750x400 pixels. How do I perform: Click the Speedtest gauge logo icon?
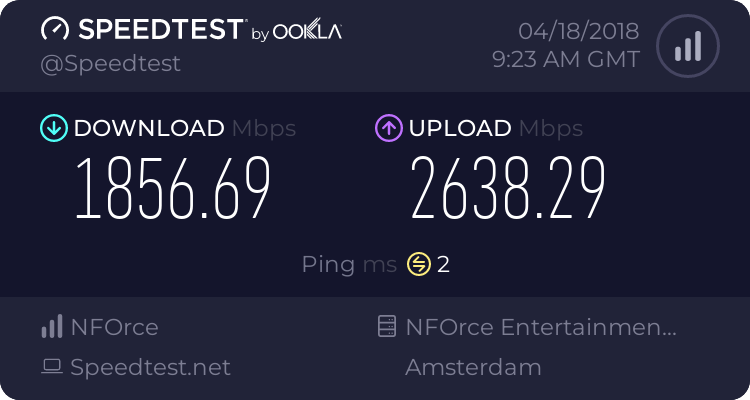[x=55, y=29]
